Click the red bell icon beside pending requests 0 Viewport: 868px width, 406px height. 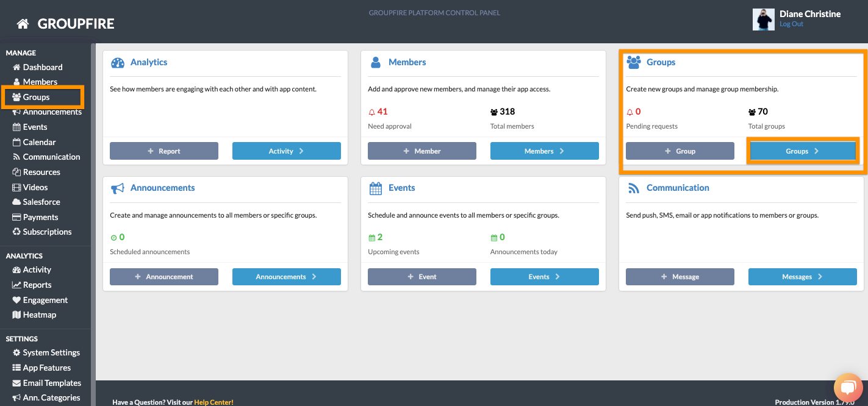click(630, 112)
